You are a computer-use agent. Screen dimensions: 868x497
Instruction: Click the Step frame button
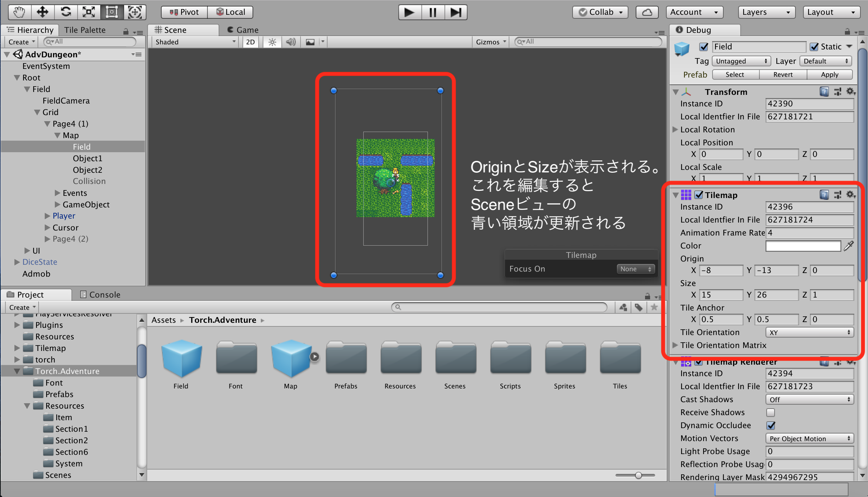(x=456, y=12)
